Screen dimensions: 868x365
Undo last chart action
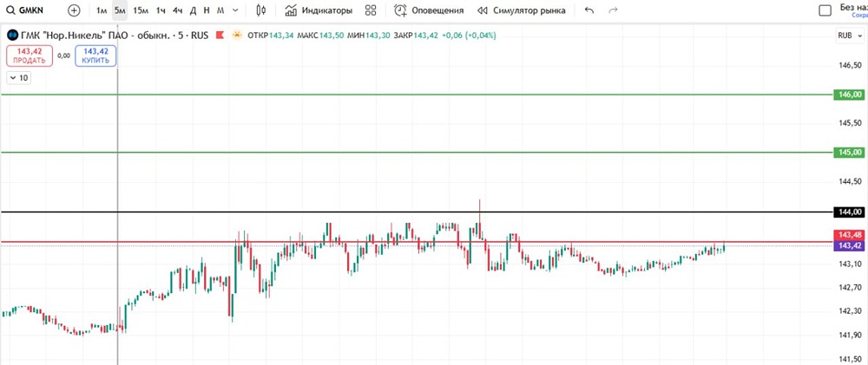point(589,10)
